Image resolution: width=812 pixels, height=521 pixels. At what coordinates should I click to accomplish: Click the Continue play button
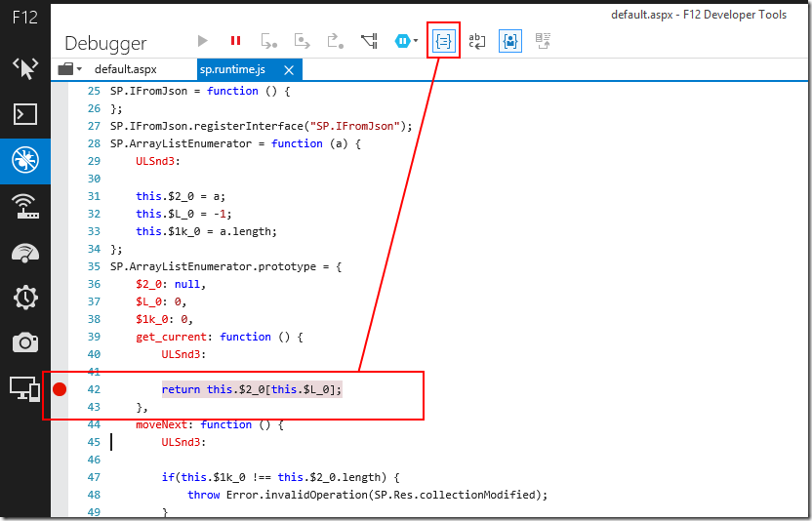tap(203, 41)
